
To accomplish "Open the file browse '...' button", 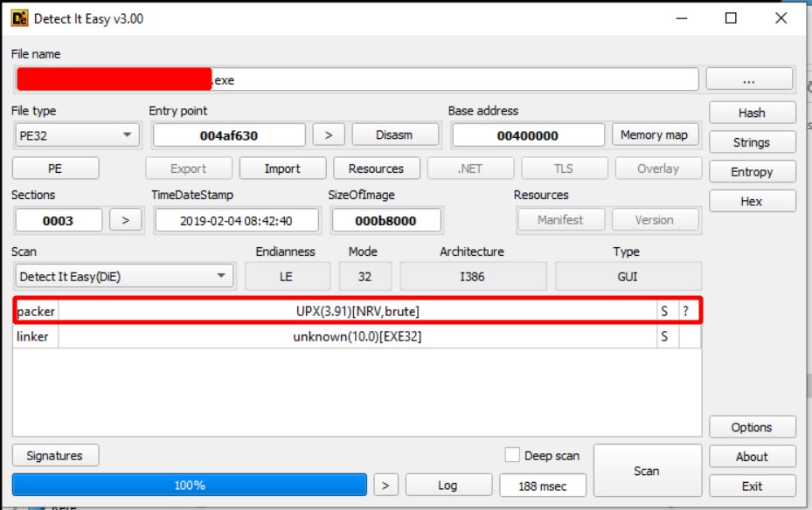I will [749, 79].
